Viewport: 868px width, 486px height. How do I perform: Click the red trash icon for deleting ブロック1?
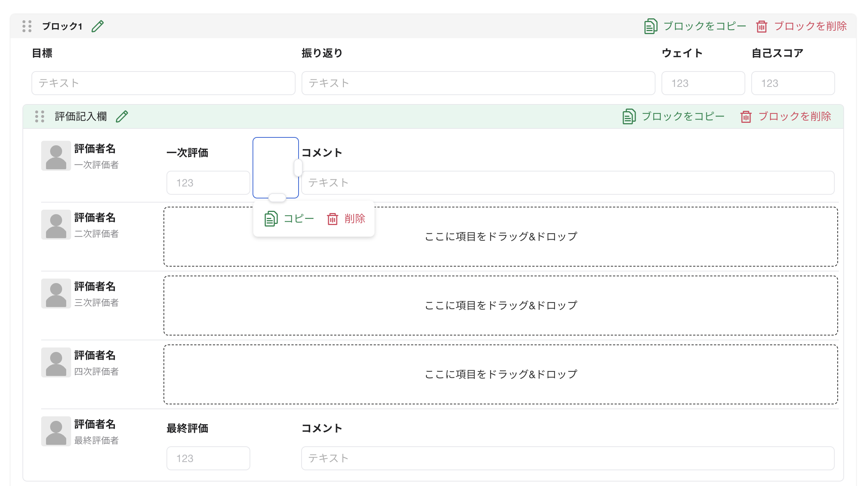(x=762, y=26)
